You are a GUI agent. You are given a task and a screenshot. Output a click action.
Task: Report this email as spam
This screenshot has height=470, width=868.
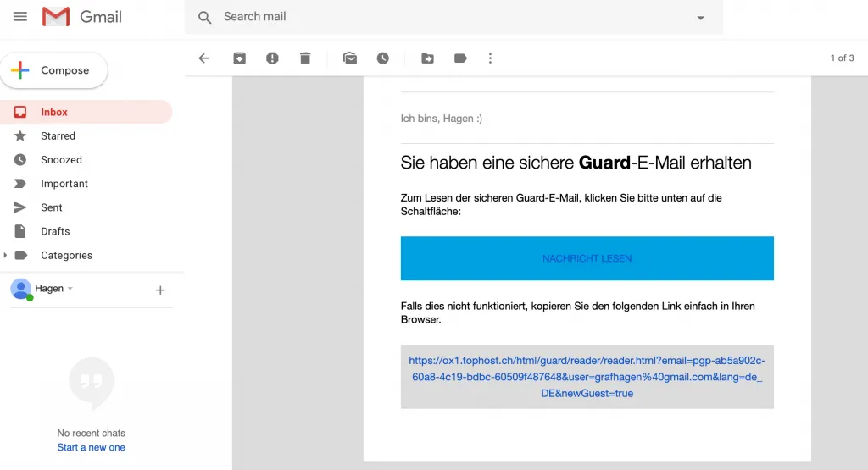[x=272, y=58]
